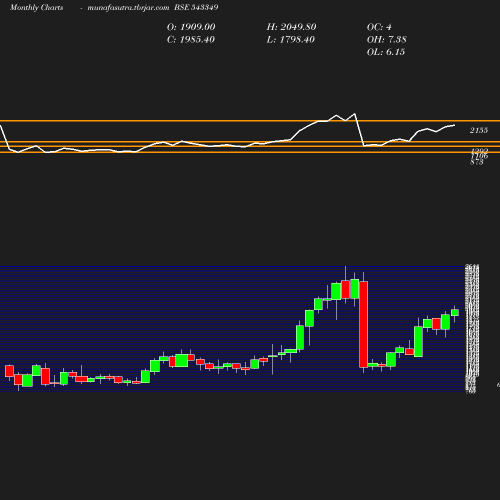500x500 pixels.
Task: Select the close price 'C: 1985.40'
Action: 191,39
